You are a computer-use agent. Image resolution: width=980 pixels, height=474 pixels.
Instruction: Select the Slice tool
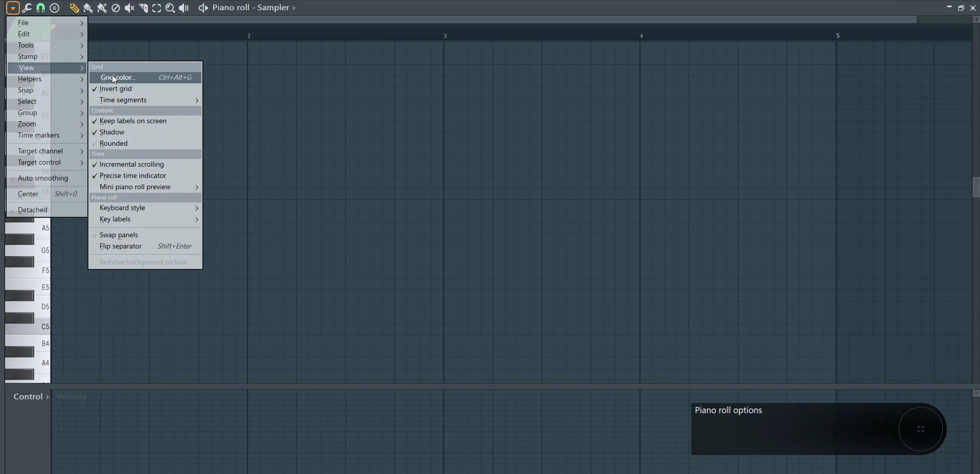(x=143, y=8)
